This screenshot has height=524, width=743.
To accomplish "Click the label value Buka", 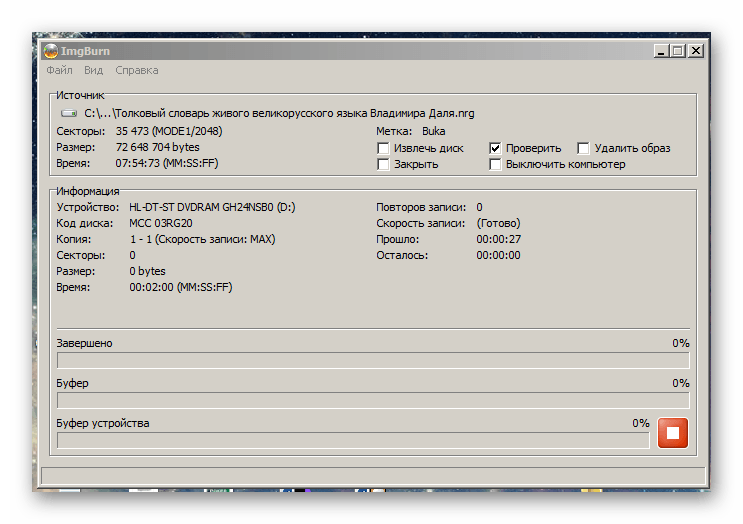I will [x=434, y=131].
